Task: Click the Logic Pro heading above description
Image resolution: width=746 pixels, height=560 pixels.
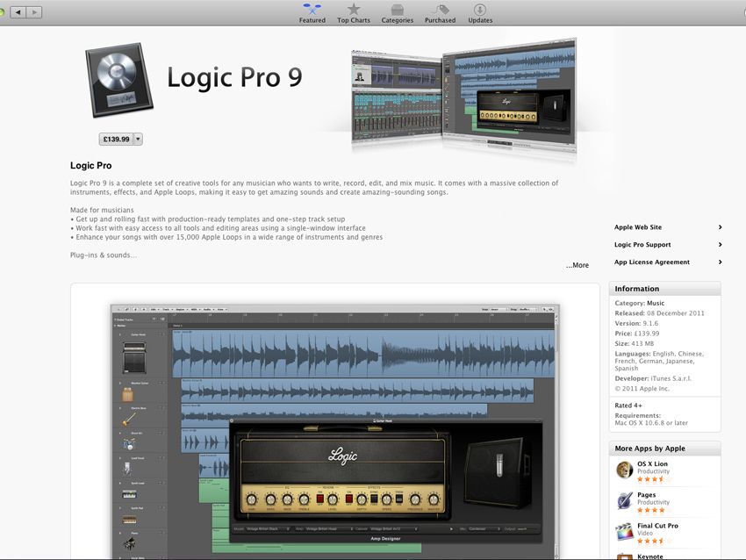Action: tap(91, 166)
